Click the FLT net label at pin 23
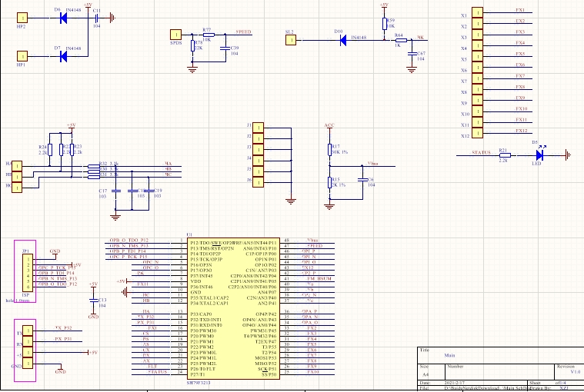The height and width of the screenshot is (392, 584). (152, 367)
